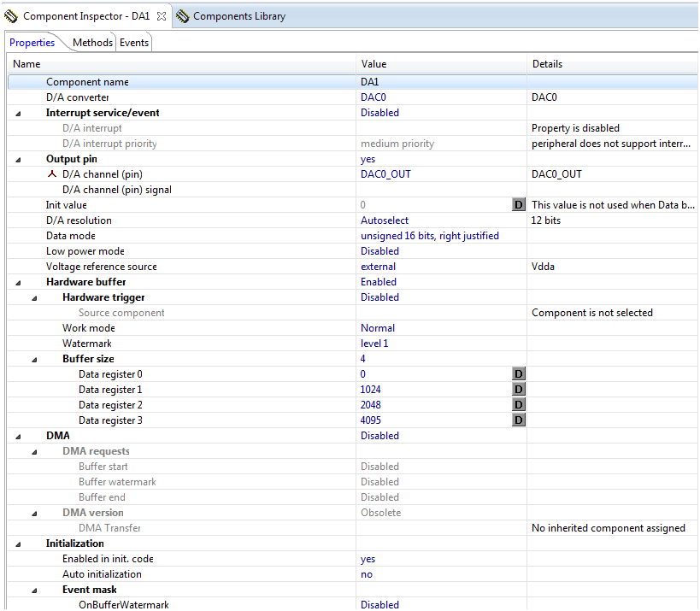Click the D button for Data register 3
Screen dimensions: 700x611
click(518, 420)
